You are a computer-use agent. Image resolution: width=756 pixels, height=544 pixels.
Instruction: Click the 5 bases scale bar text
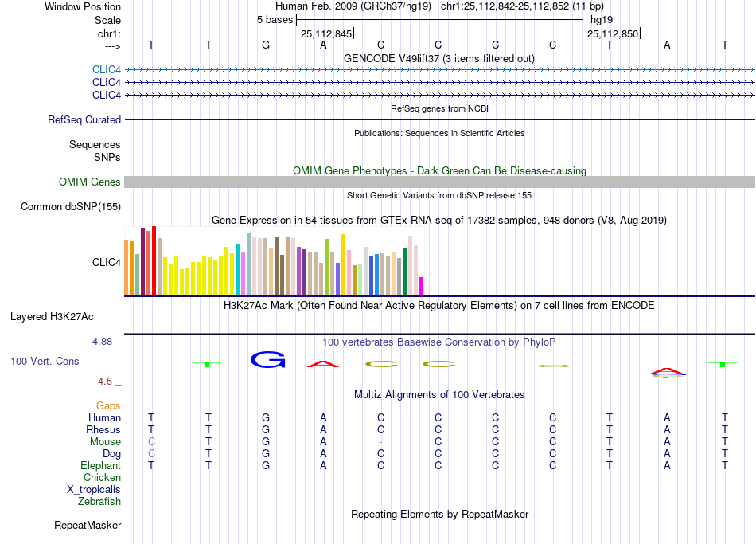tap(275, 20)
